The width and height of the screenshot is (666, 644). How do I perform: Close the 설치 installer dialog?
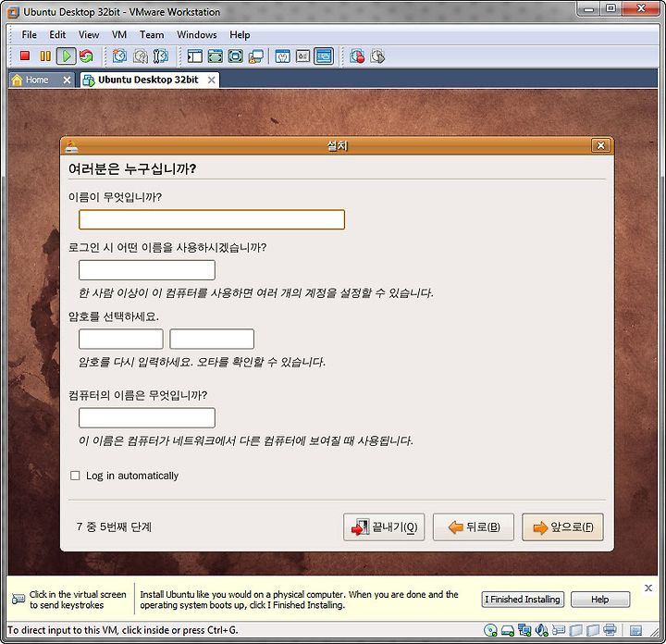tap(601, 145)
